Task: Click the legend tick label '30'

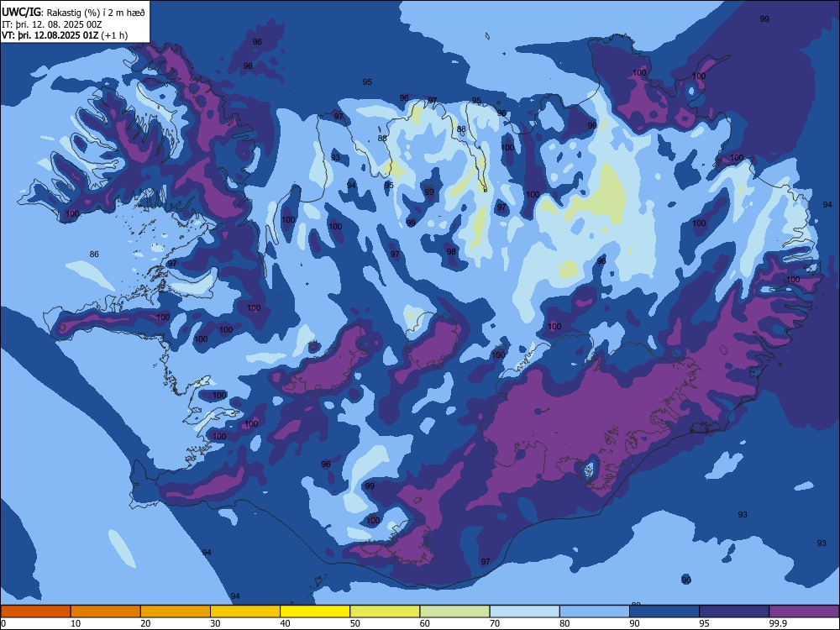Action: 215,623
